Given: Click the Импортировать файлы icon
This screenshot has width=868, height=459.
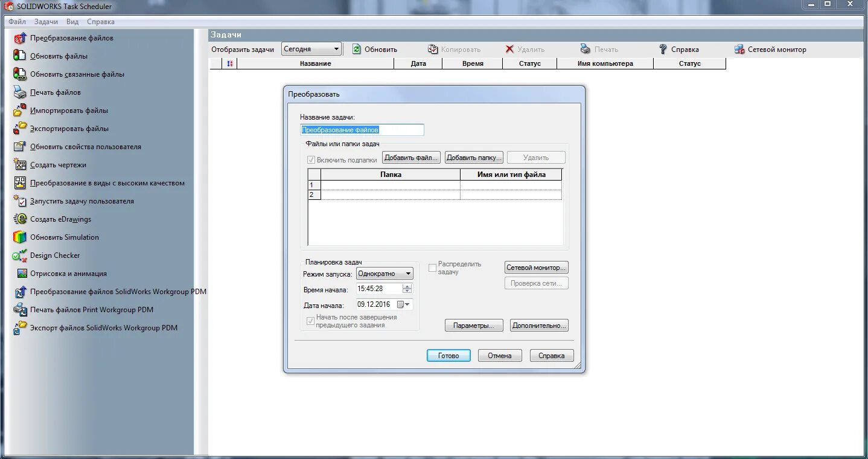Looking at the screenshot, I should tap(20, 111).
